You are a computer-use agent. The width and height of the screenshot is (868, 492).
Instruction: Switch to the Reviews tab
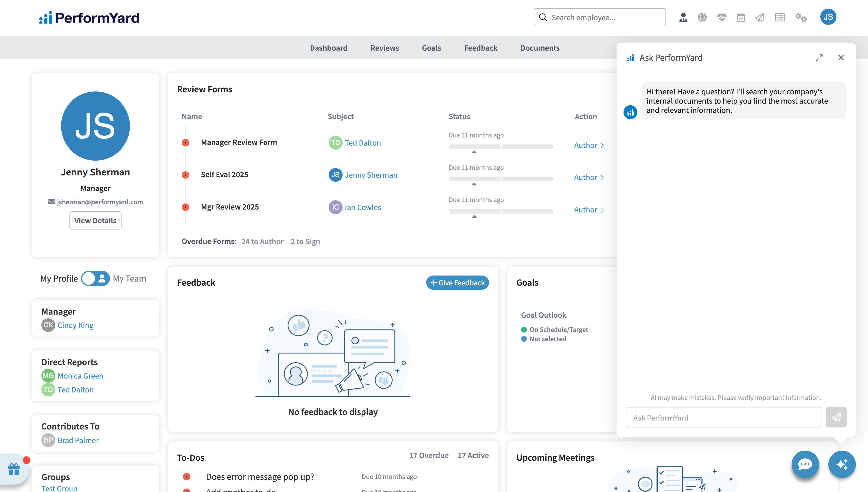(x=384, y=48)
